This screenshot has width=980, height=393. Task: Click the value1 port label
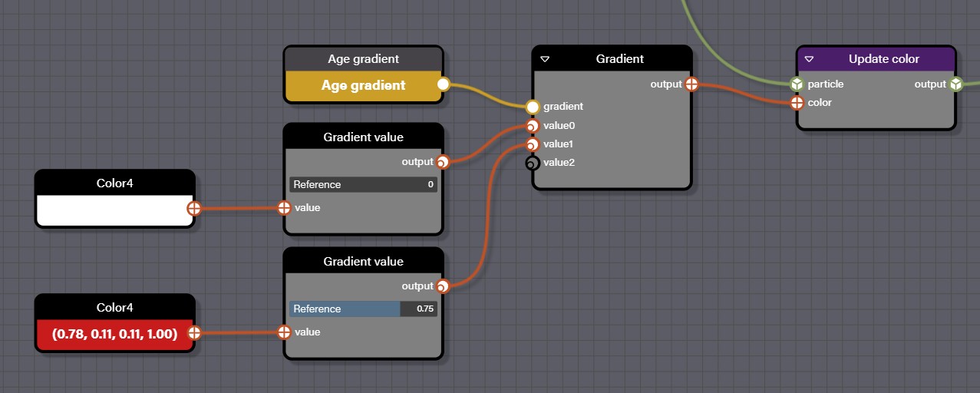pyautogui.click(x=559, y=144)
